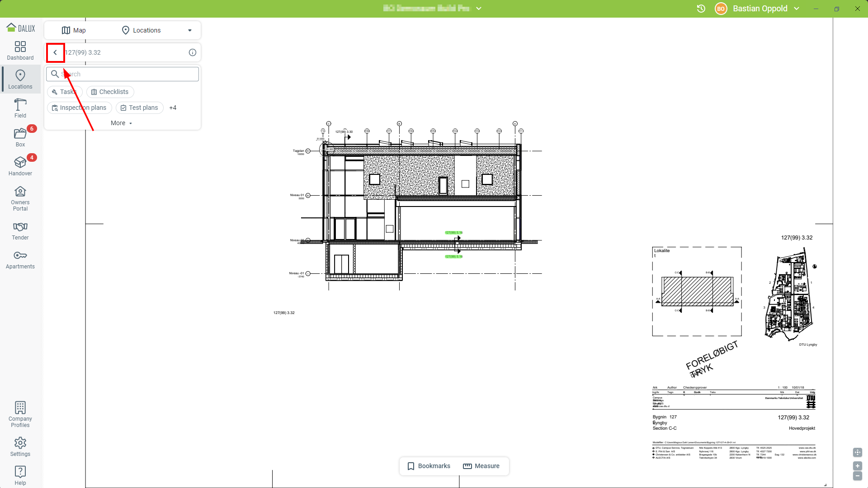The image size is (868, 488).
Task: Switch to the Map tab
Action: 74,30
